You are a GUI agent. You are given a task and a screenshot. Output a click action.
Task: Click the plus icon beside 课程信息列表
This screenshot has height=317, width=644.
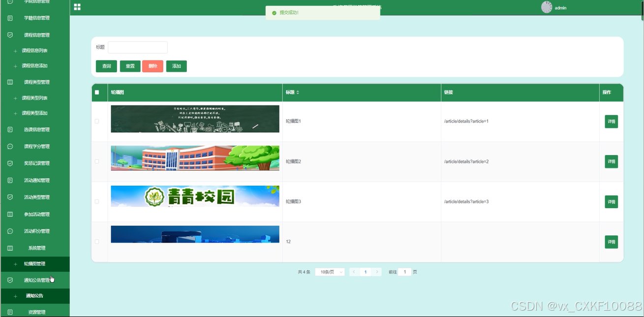pos(15,51)
